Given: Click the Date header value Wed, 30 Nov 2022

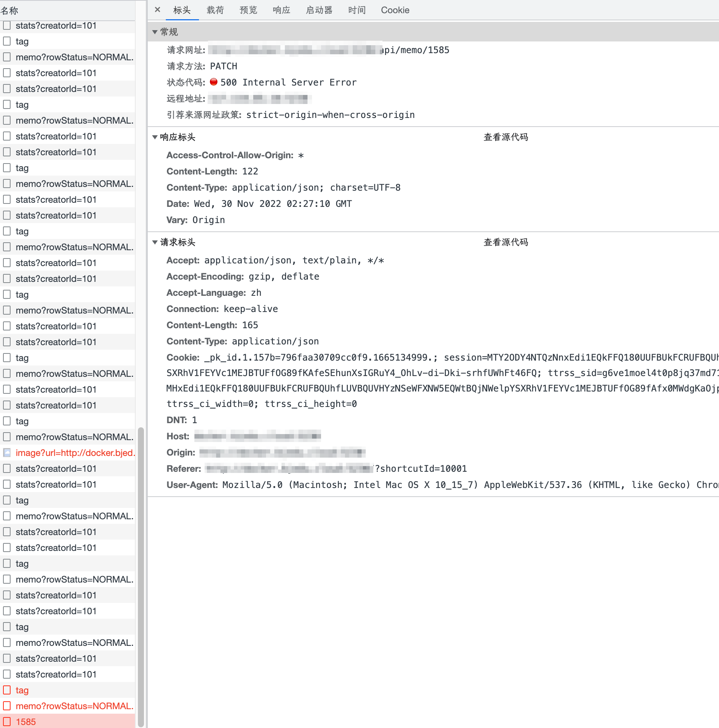Looking at the screenshot, I should 273,204.
